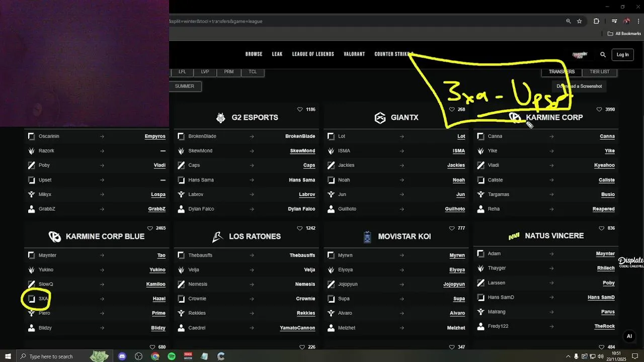This screenshot has height=362, width=644.
Task: Click player name Jojopyun on the left
Action: (x=348, y=284)
